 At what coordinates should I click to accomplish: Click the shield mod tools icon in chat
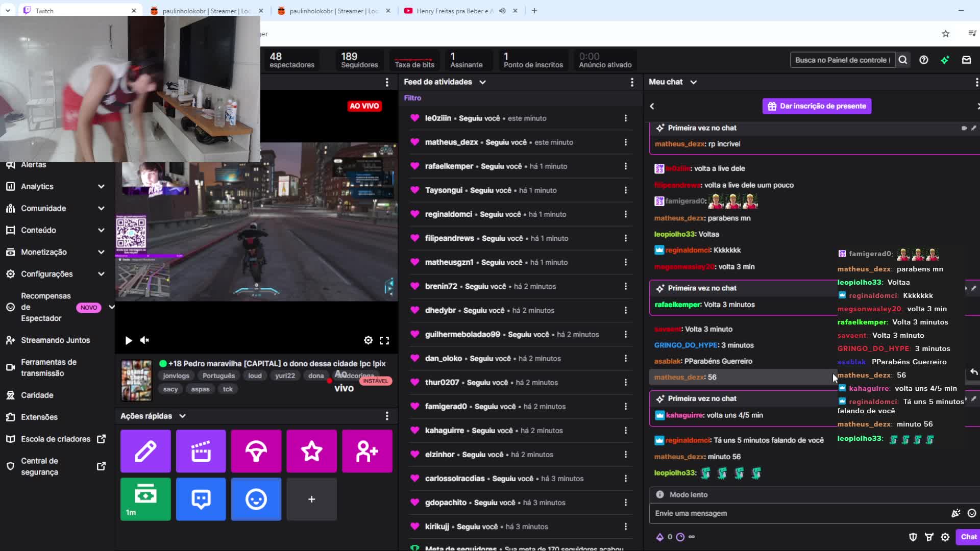(913, 537)
